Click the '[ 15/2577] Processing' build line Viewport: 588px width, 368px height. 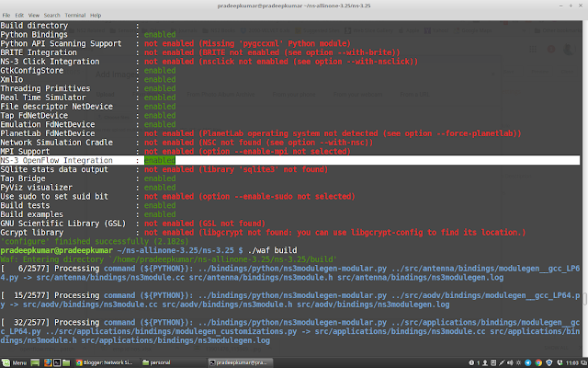(x=290, y=300)
